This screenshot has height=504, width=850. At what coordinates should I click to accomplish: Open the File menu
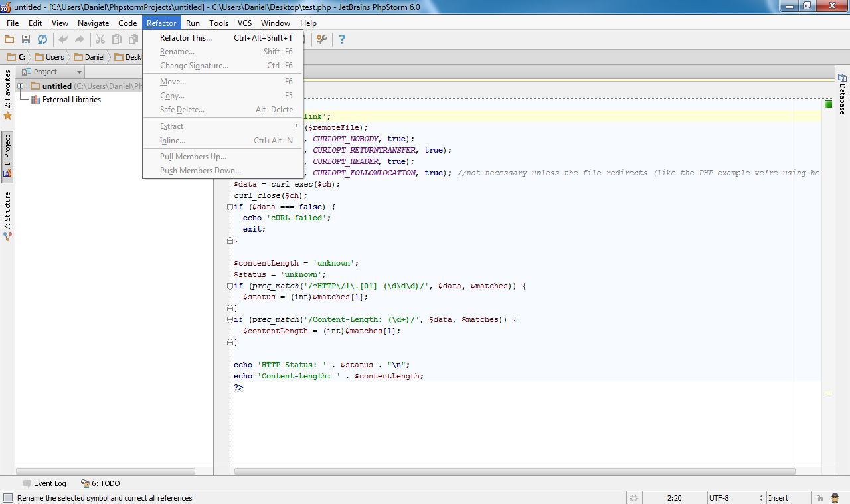[13, 23]
